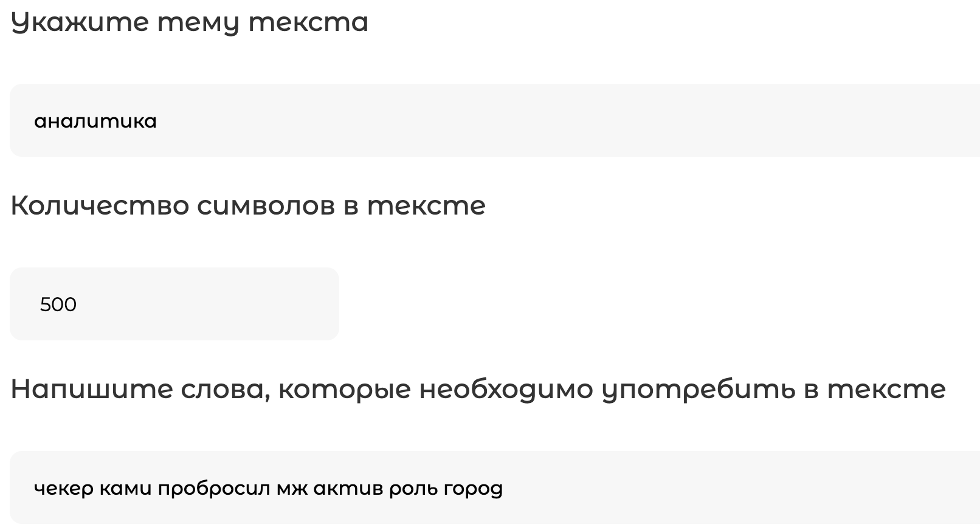Viewport: 980px width, 530px height.
Task: Click the "Количество символов в тексте" heading
Action: point(248,206)
